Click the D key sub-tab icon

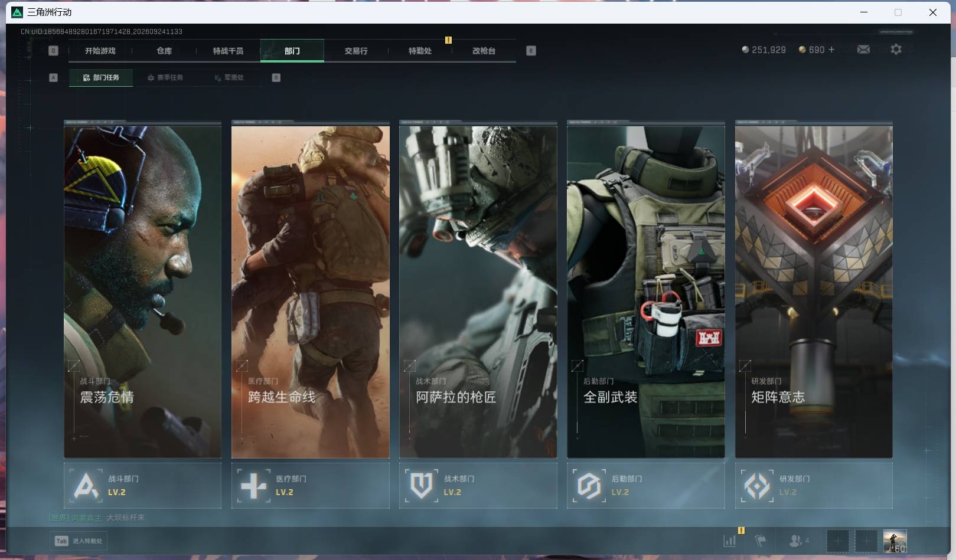[276, 77]
